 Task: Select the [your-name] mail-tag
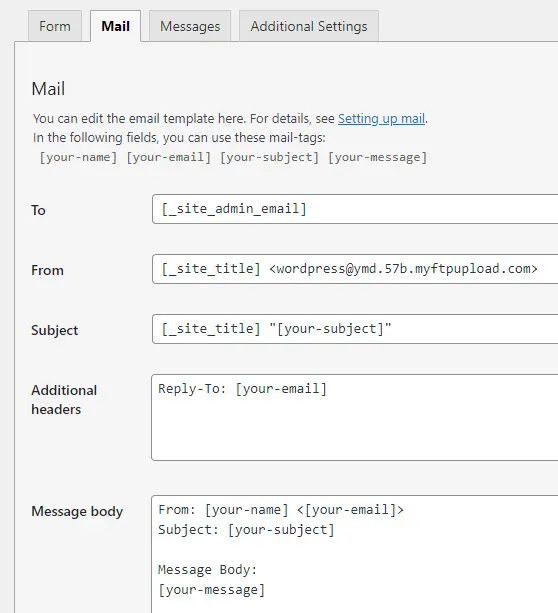point(78,157)
